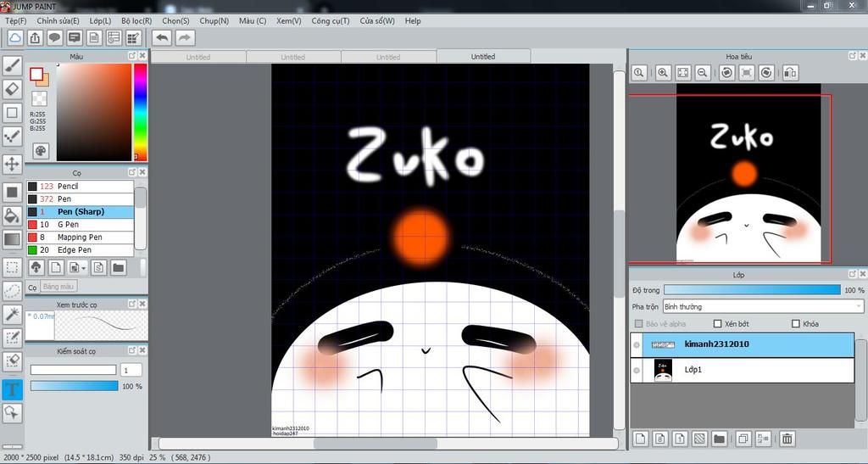Click the Zoom In navigator icon
The height and width of the screenshot is (464, 868).
pyautogui.click(x=663, y=73)
